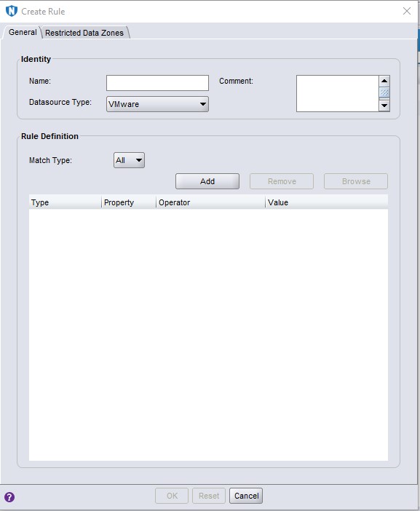
Task: Click the NetWorker shield icon in title bar
Action: point(12,11)
